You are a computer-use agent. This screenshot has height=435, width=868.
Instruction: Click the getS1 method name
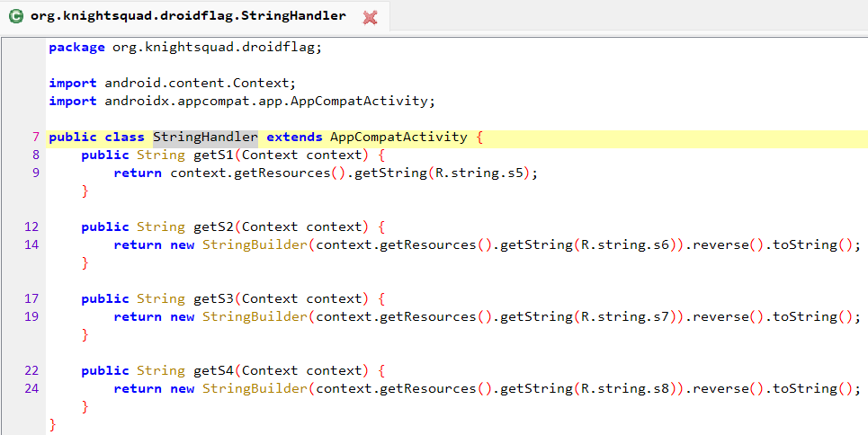pos(214,155)
